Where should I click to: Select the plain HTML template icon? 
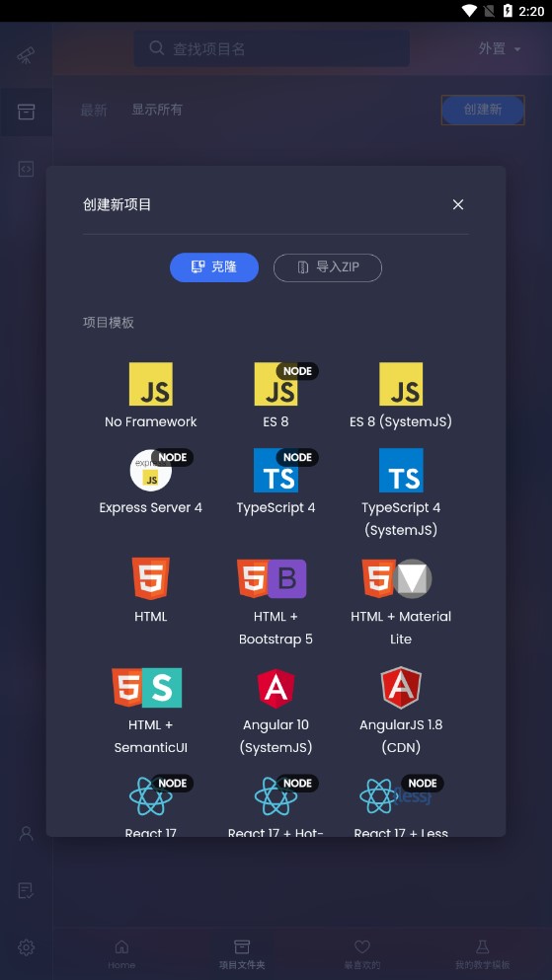point(151,578)
